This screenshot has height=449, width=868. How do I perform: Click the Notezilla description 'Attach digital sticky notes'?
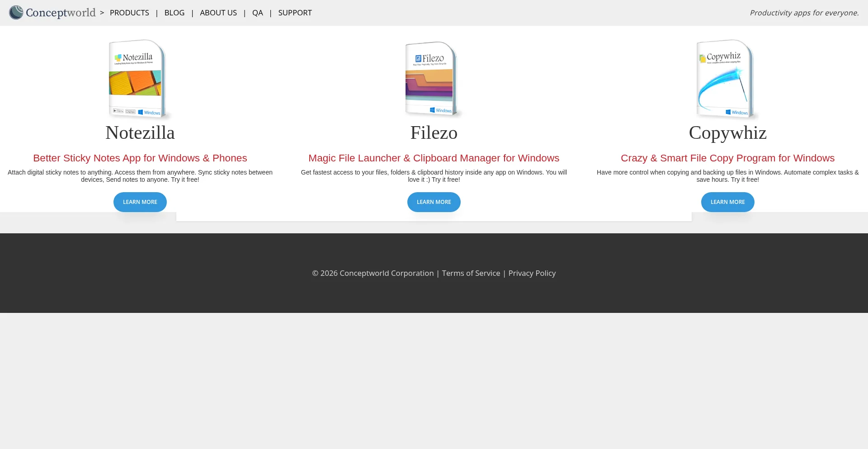click(140, 176)
